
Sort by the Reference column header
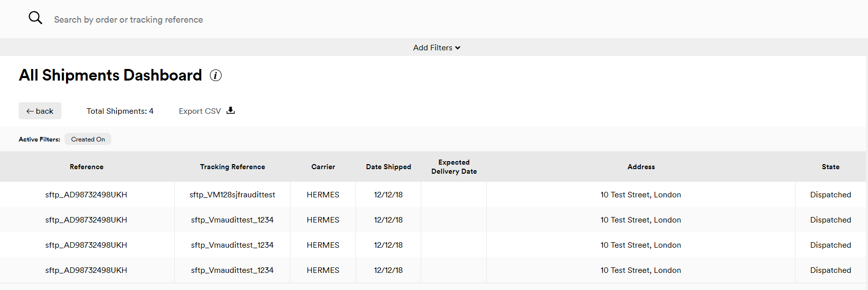(87, 167)
